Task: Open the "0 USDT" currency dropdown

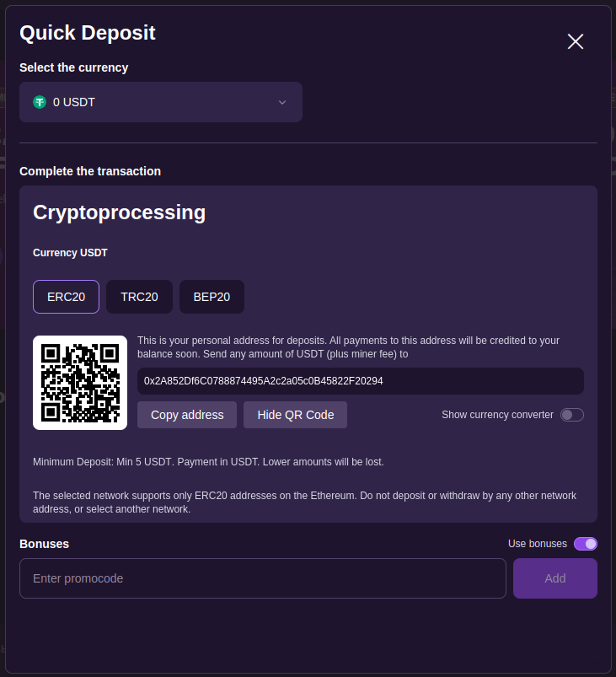Action: (x=160, y=102)
